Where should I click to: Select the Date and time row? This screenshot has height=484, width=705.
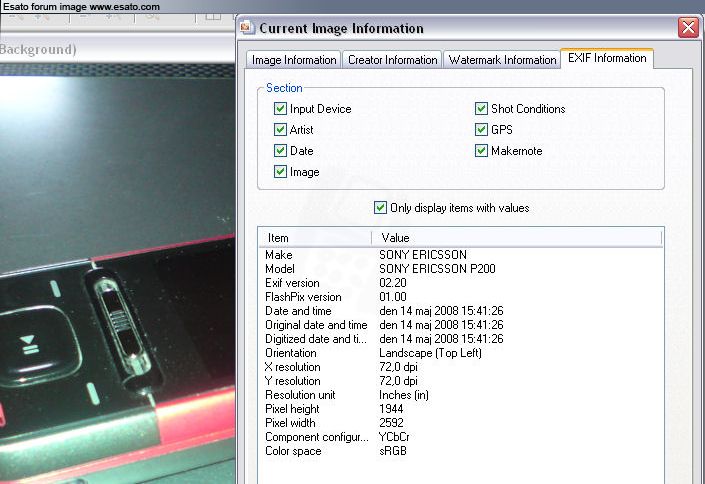pyautogui.click(x=461, y=310)
